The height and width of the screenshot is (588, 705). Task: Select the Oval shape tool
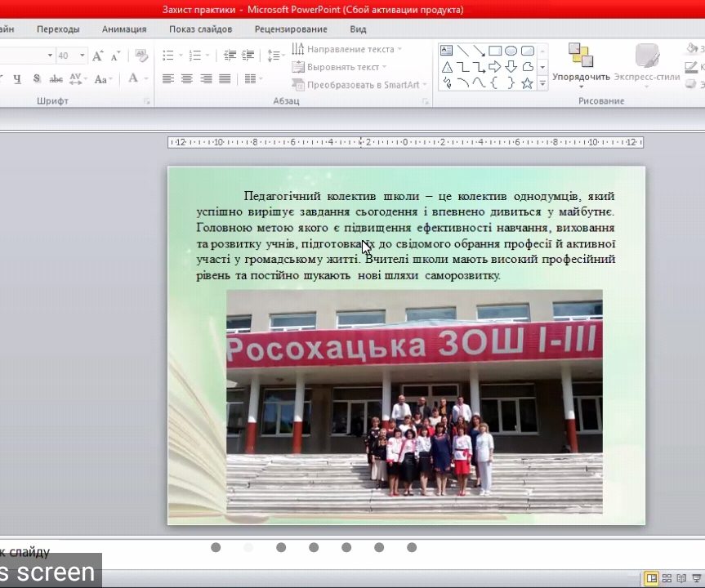(512, 49)
